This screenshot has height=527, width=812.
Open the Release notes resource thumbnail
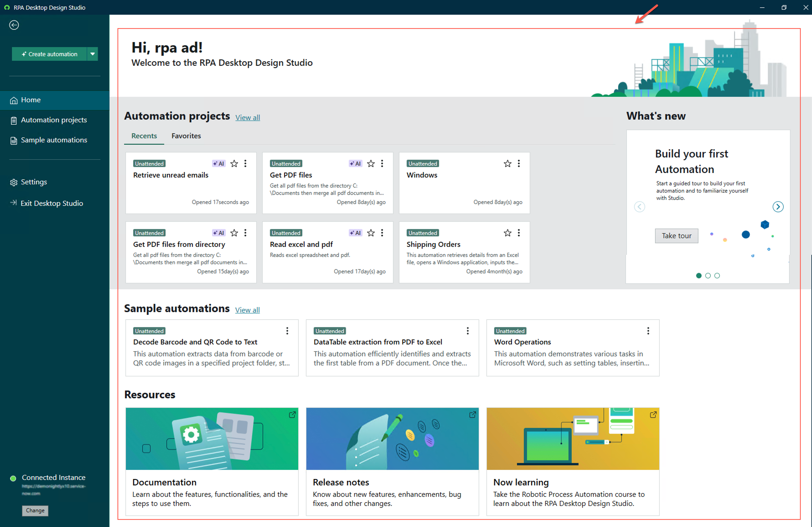click(392, 438)
